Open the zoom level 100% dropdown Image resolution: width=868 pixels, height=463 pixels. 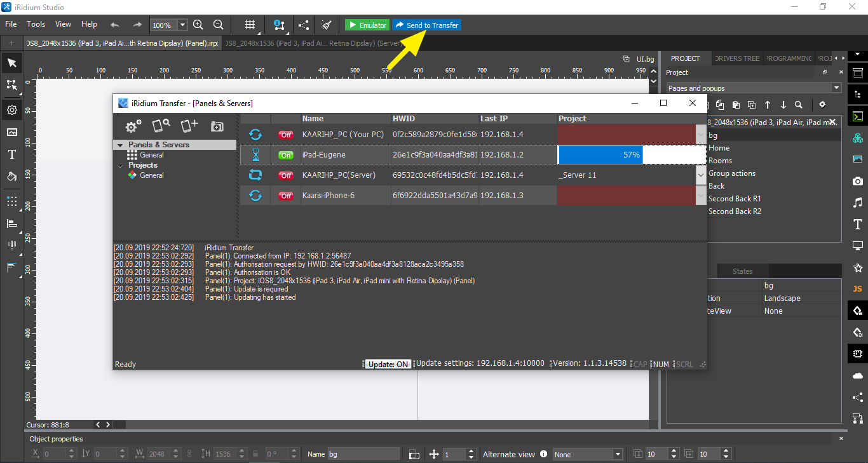[x=182, y=25]
